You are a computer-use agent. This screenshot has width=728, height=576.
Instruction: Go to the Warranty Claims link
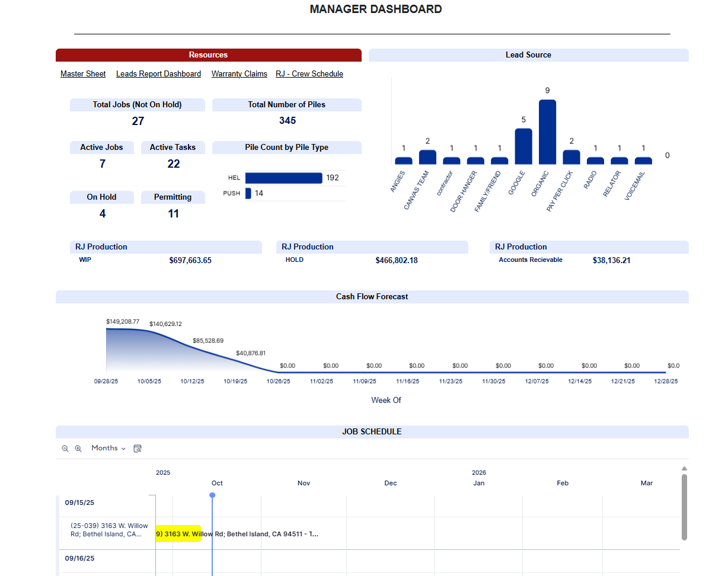point(239,74)
